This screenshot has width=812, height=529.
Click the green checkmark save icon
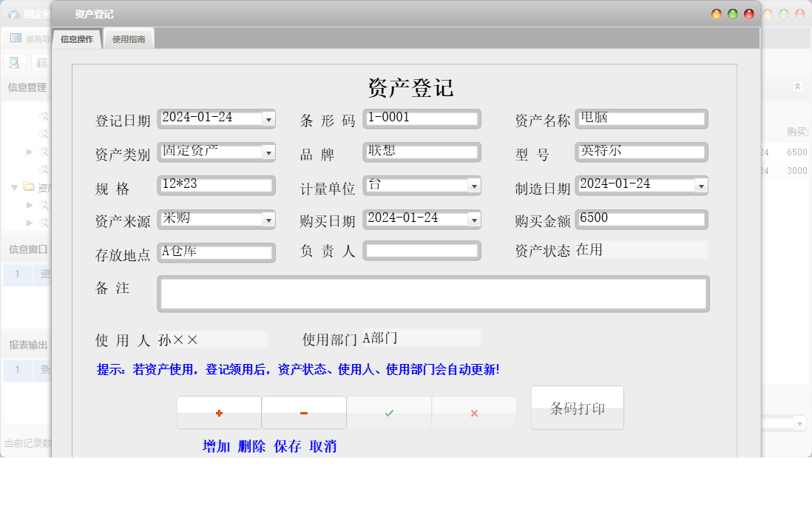point(389,411)
